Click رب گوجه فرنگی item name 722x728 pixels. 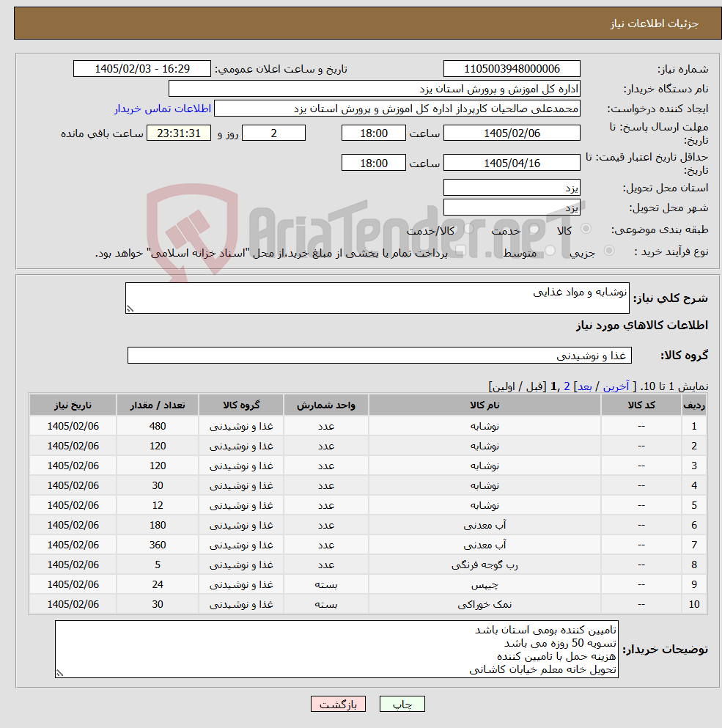pyautogui.click(x=485, y=565)
